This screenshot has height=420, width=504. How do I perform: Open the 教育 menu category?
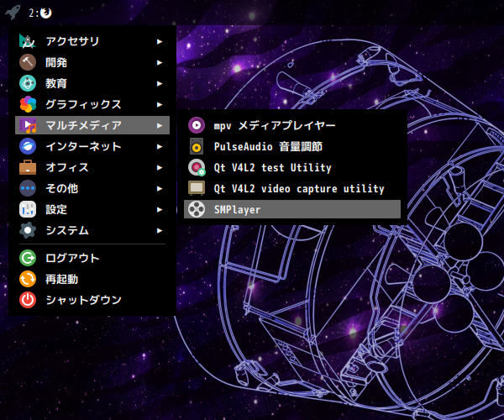92,83
